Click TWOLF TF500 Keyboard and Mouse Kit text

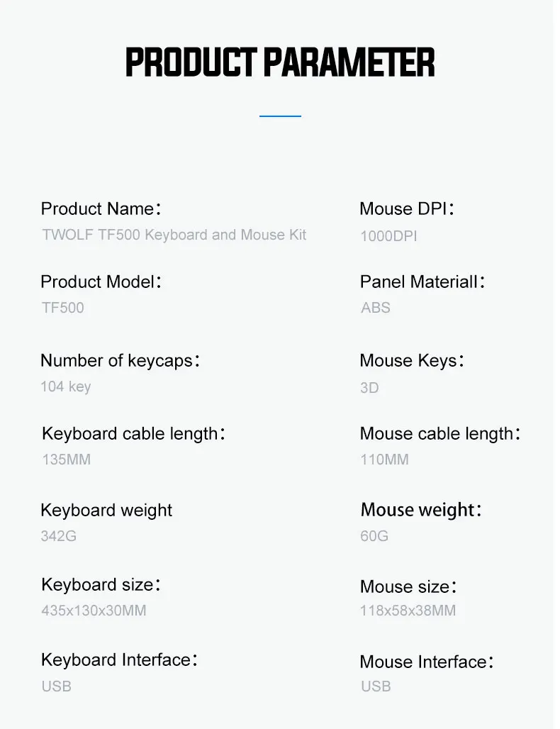tap(174, 235)
